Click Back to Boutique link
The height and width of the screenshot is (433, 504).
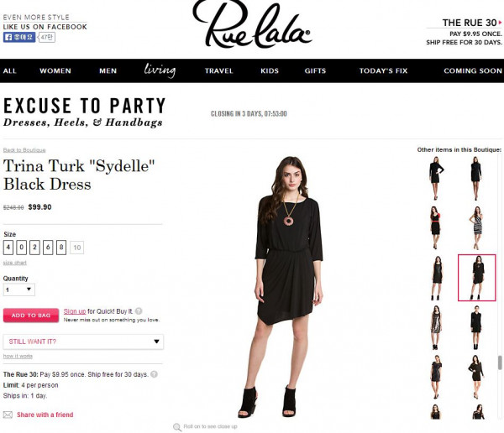point(24,150)
